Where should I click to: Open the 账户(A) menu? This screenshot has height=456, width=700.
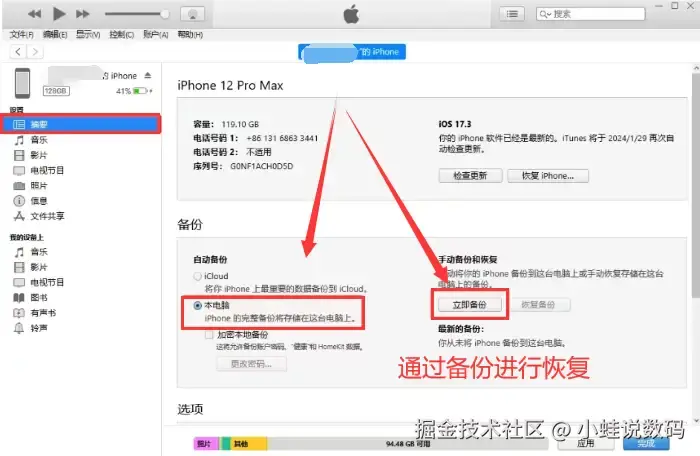(x=155, y=34)
